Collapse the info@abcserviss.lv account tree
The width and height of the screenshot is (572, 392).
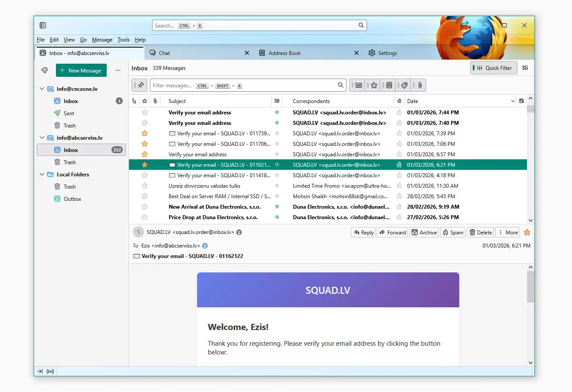coord(42,138)
